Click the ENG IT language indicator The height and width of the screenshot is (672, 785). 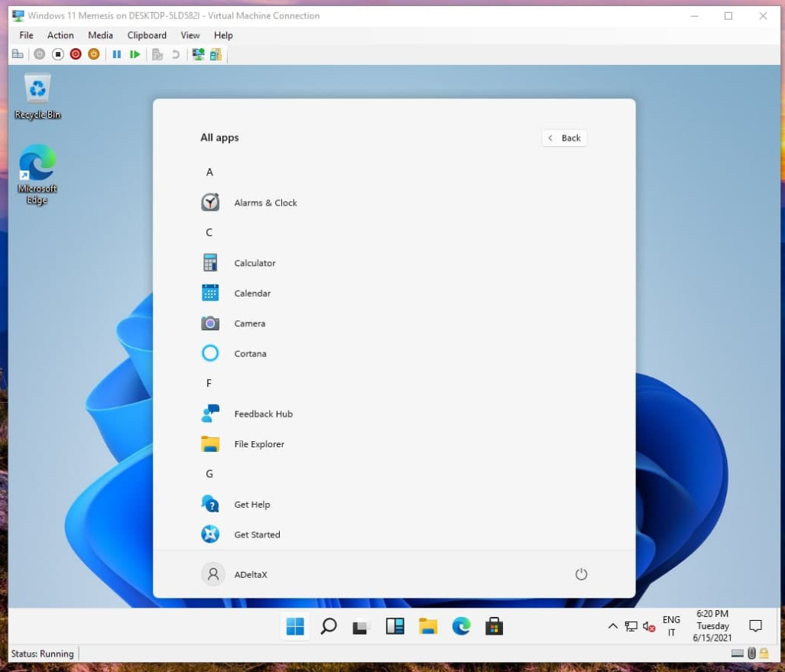pyautogui.click(x=671, y=626)
